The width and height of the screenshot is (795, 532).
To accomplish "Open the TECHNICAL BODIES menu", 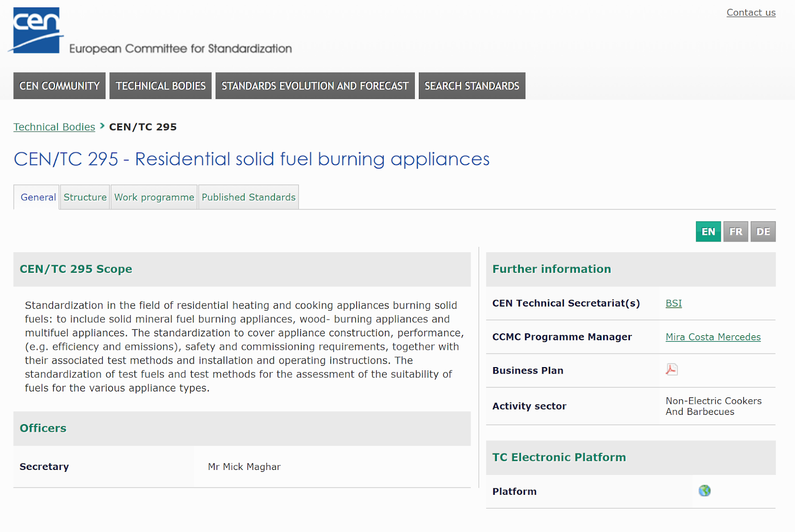I will [160, 86].
